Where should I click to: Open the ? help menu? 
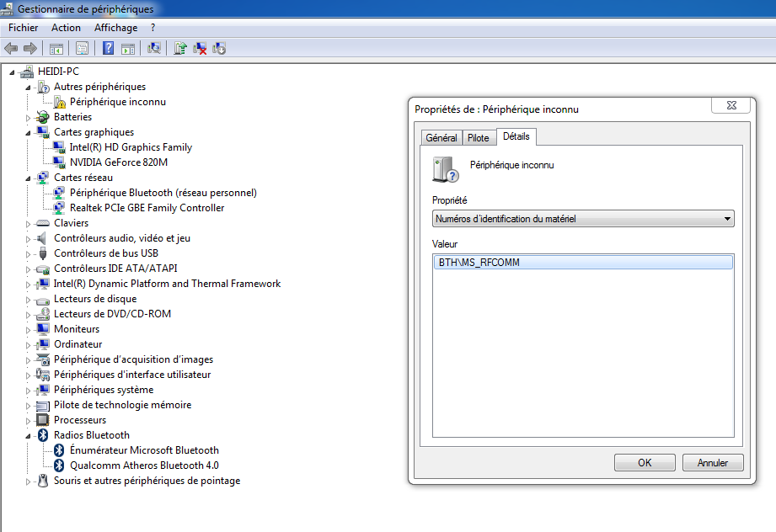click(x=153, y=28)
